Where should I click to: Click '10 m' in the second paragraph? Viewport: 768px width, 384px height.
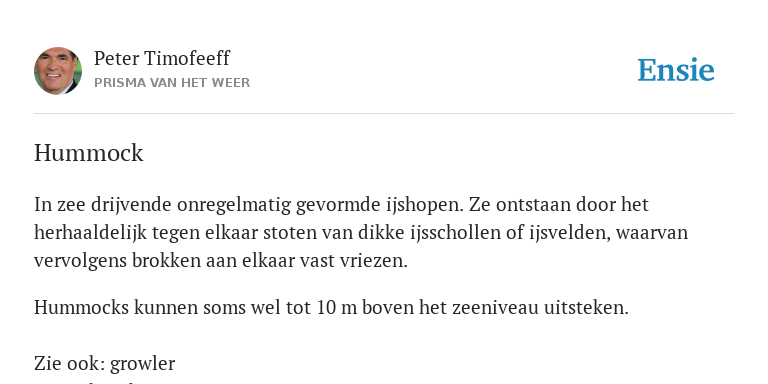coord(337,308)
